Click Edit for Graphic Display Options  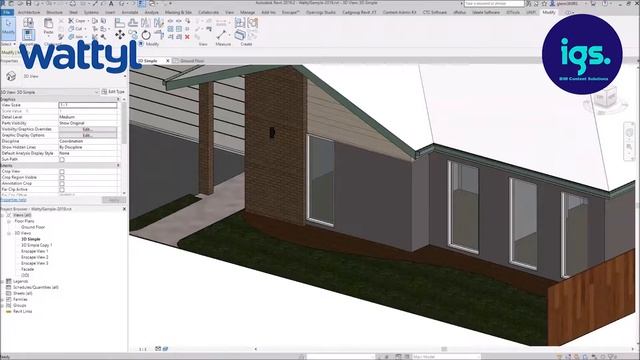(x=88, y=135)
